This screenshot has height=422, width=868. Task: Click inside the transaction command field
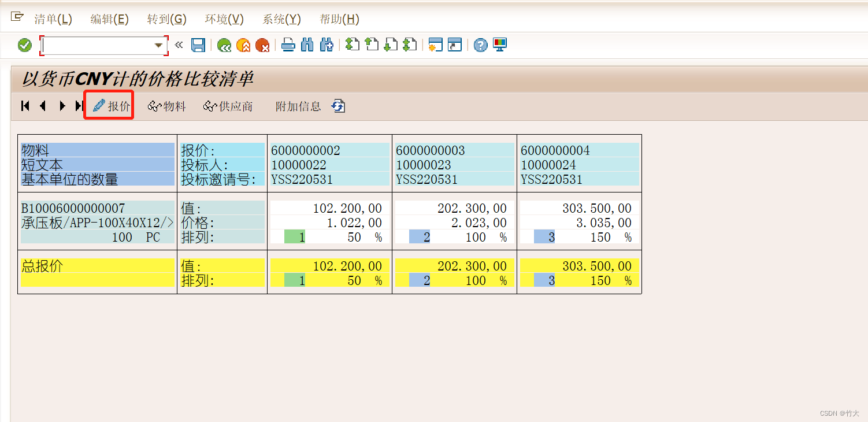tap(97, 45)
